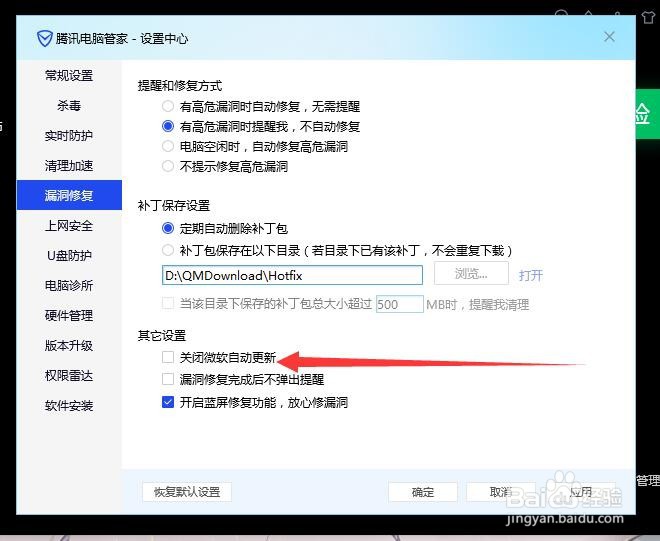Click the 恢复默认设置 button
The width and height of the screenshot is (660, 541).
187,492
